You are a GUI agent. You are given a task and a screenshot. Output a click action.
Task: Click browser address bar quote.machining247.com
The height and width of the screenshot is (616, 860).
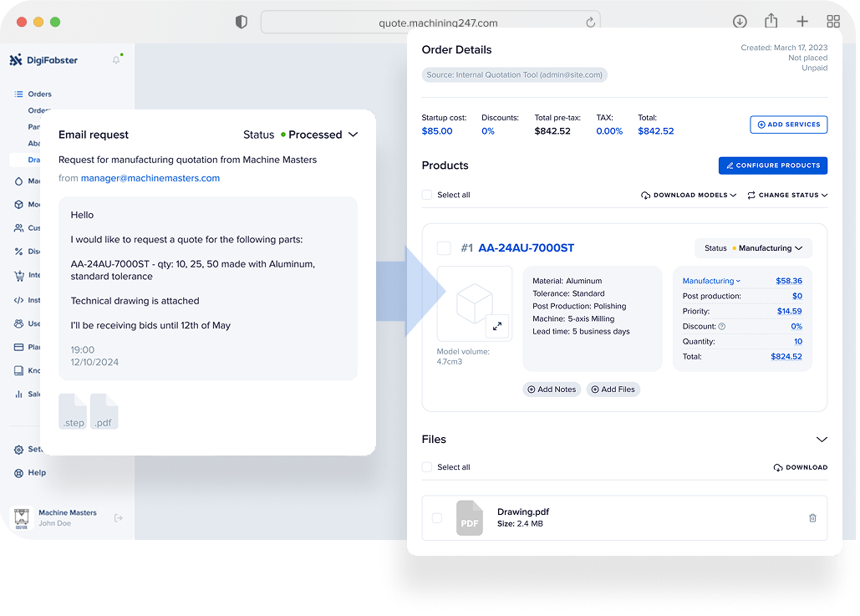coord(430,23)
